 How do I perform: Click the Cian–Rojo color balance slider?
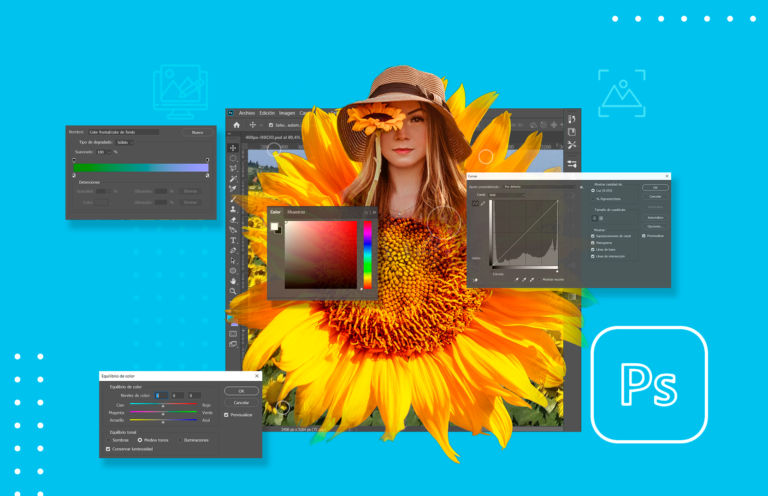[164, 405]
